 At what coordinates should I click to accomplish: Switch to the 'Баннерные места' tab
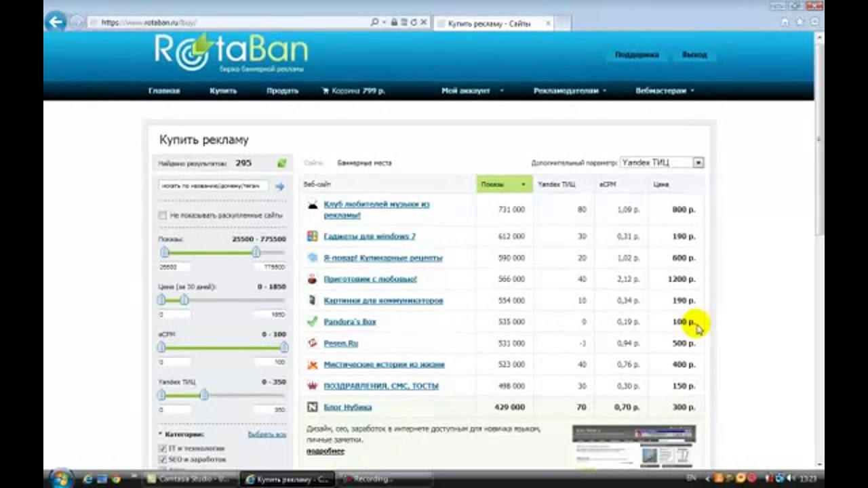click(x=364, y=163)
